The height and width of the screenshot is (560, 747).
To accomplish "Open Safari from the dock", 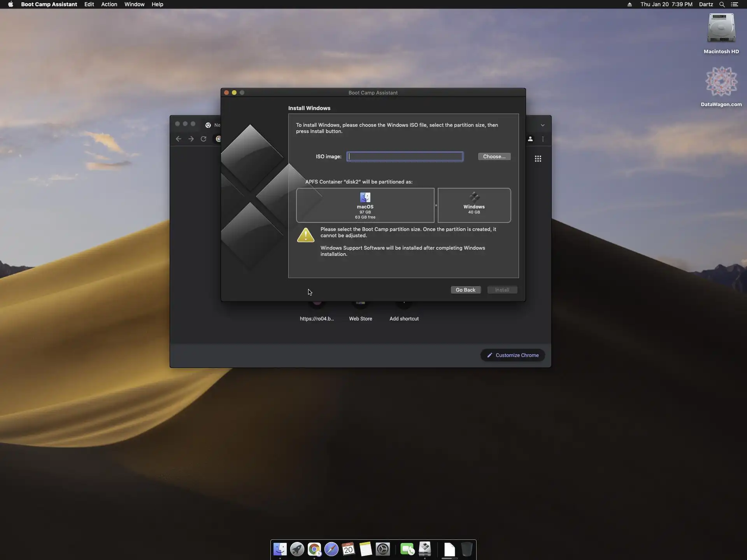I will click(x=331, y=549).
